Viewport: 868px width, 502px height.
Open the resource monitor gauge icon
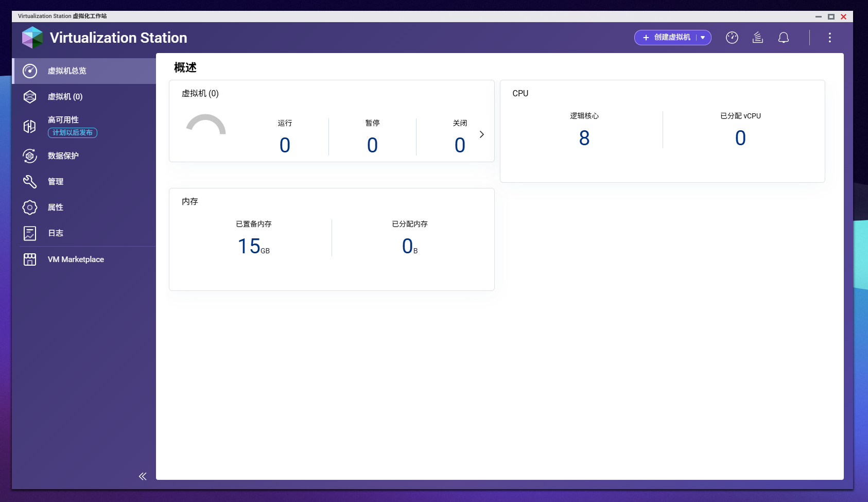(x=732, y=38)
